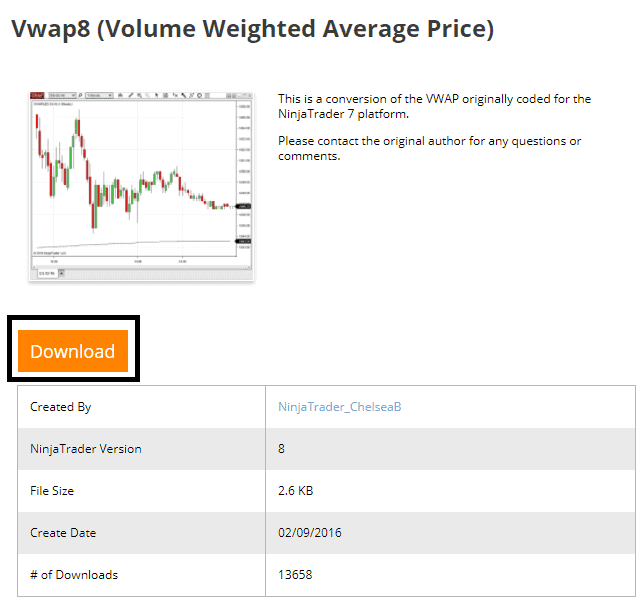Click the red Chart logo in preview corner

pyautogui.click(x=37, y=95)
